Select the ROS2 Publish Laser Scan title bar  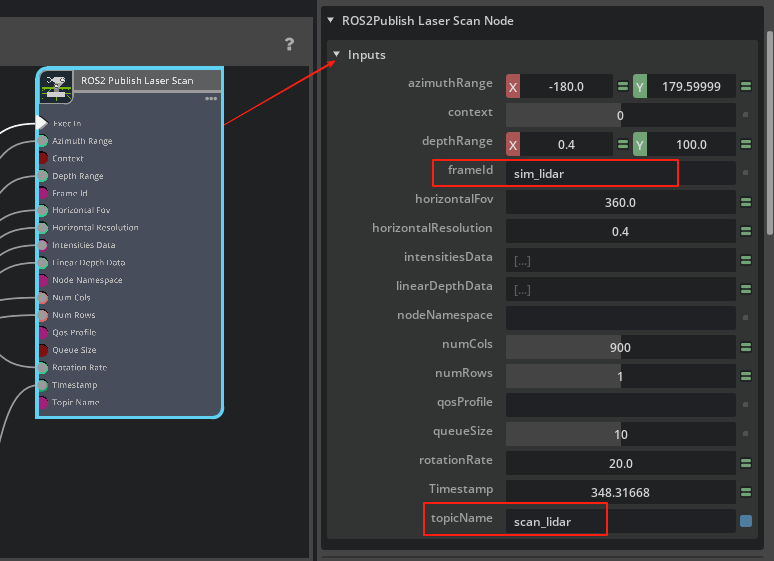pos(147,80)
